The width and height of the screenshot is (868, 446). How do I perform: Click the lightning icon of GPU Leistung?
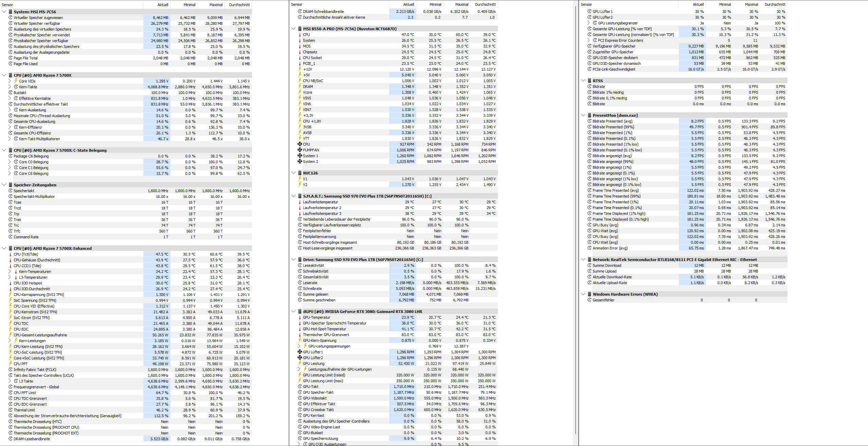[300, 364]
